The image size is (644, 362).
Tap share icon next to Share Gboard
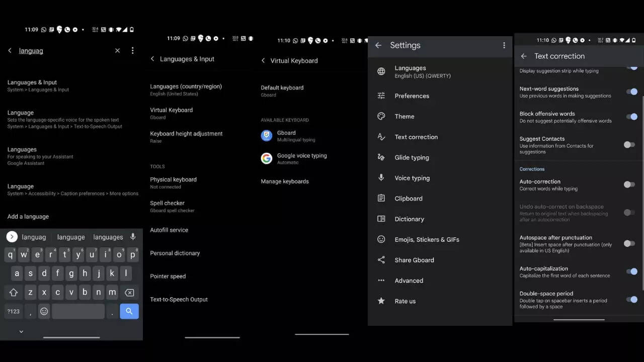(x=381, y=260)
